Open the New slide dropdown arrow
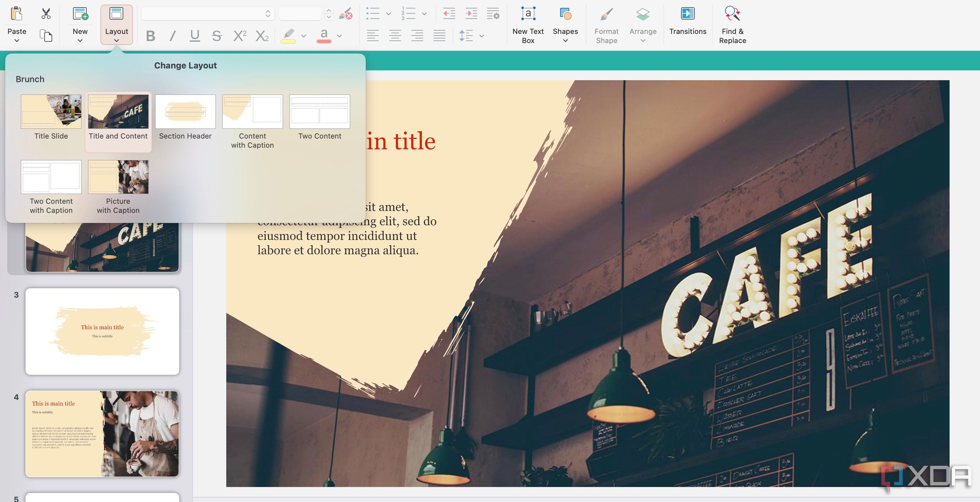The image size is (980, 502). point(80,41)
